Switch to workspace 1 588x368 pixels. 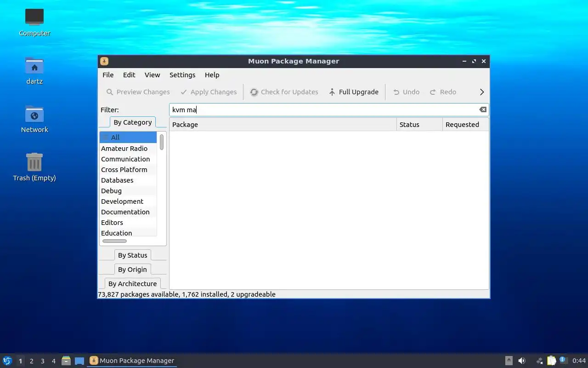coord(20,361)
